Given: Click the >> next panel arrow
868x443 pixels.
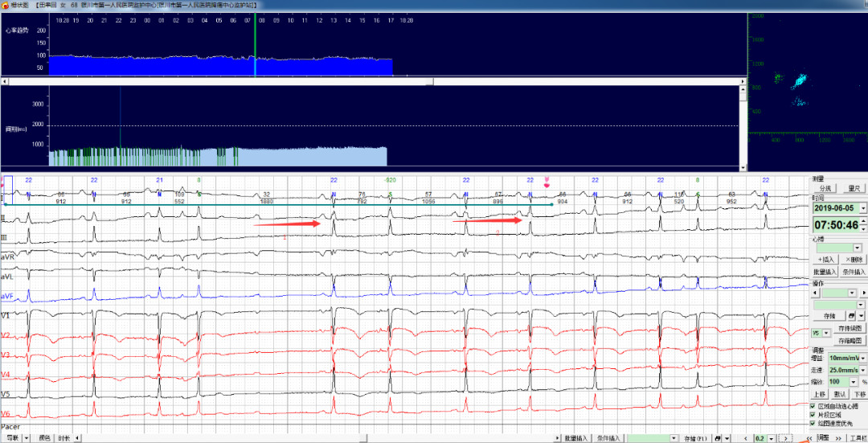Looking at the screenshot, I should [x=838, y=438].
